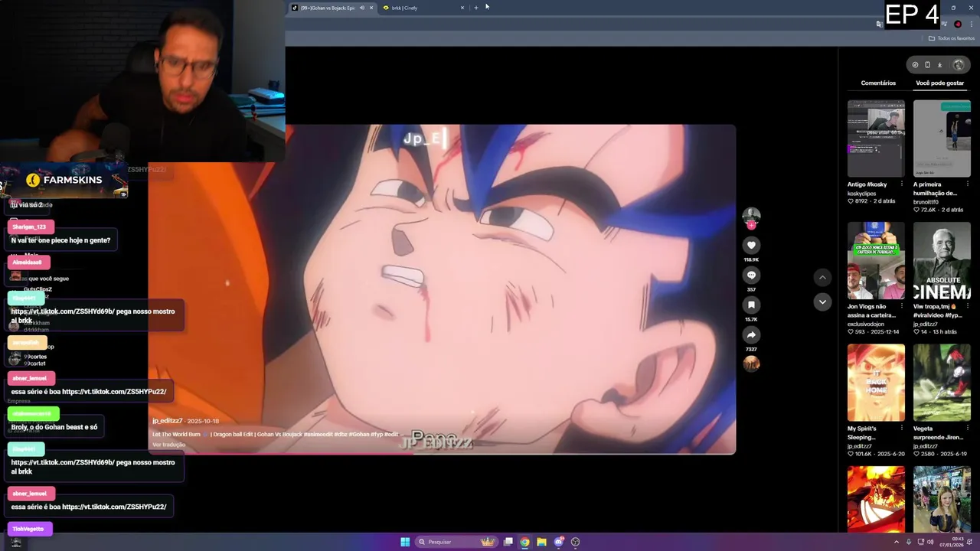This screenshot has height=551, width=980.
Task: Open Antigo #kosky video thumbnail
Action: click(x=876, y=139)
